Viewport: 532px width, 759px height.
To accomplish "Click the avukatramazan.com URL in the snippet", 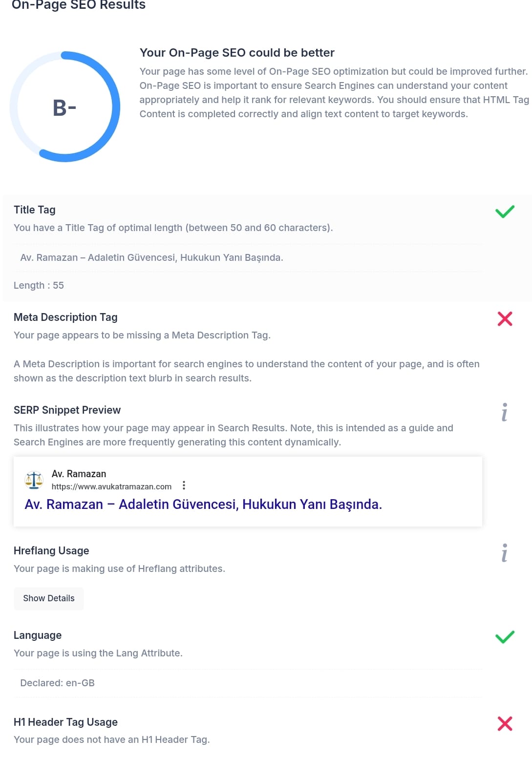I will [x=111, y=486].
